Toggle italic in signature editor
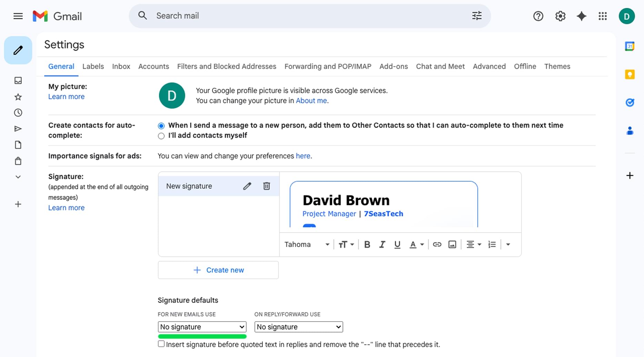The width and height of the screenshot is (644, 357). pos(382,244)
